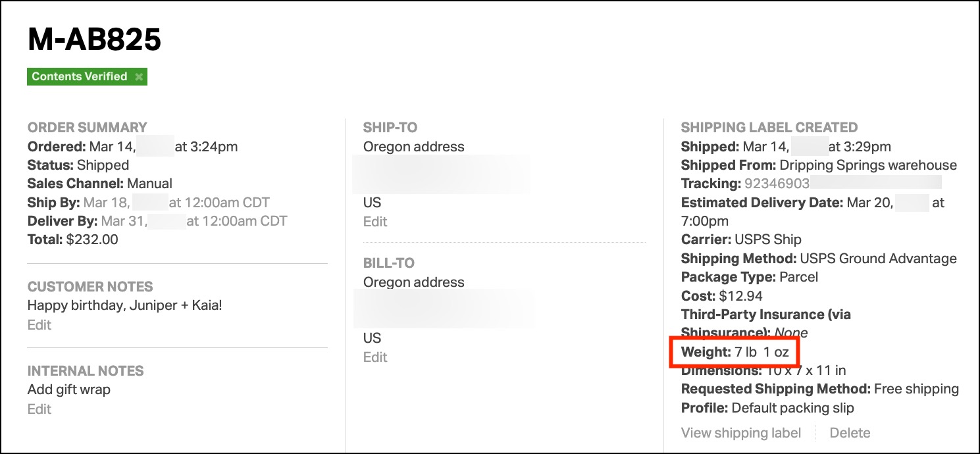Remove the Contents Verified tag via x icon

tap(139, 77)
